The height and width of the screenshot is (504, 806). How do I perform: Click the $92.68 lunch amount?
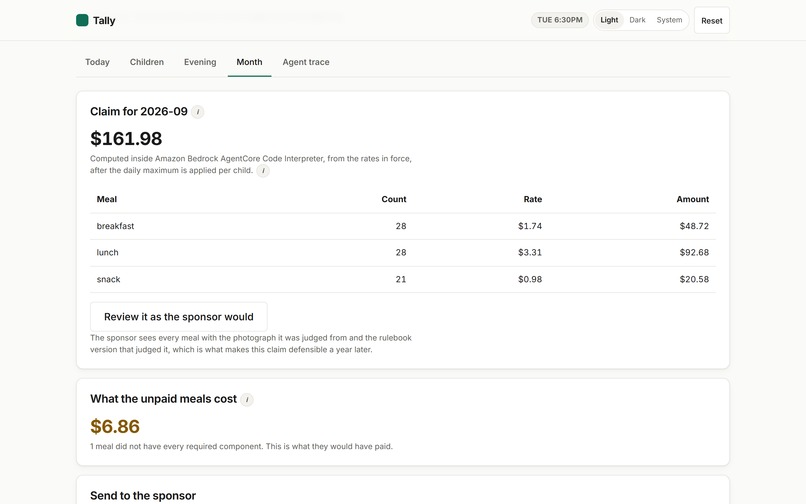(694, 253)
